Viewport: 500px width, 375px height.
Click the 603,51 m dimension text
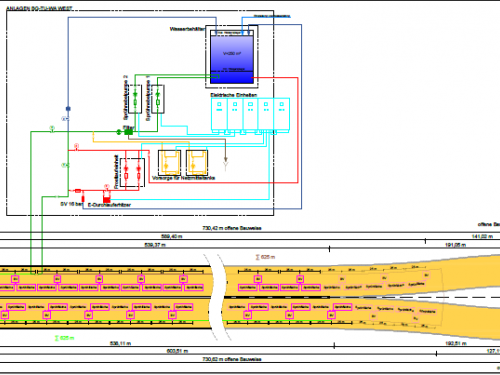pos(177,351)
